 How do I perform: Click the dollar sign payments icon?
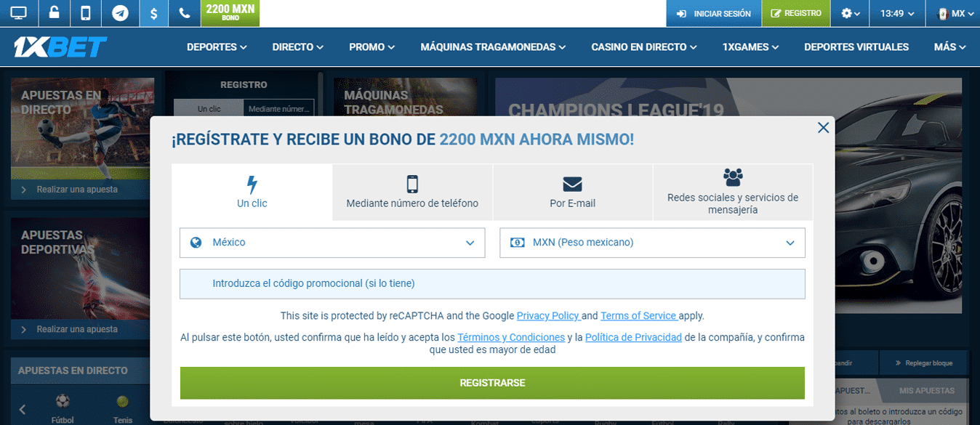153,13
